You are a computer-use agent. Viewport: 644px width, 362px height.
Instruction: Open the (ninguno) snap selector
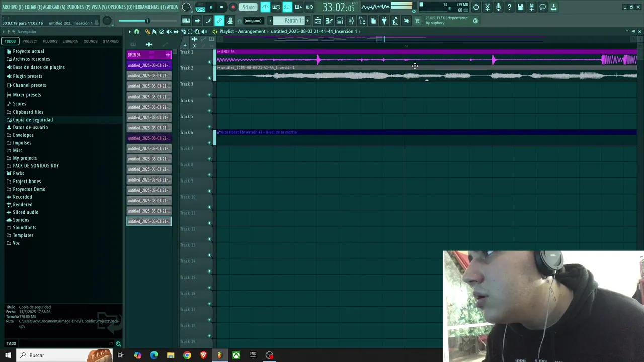click(x=253, y=21)
